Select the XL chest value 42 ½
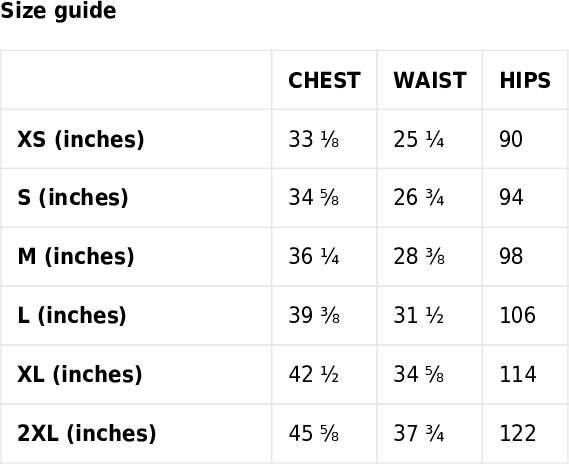569x464 pixels. [x=314, y=374]
